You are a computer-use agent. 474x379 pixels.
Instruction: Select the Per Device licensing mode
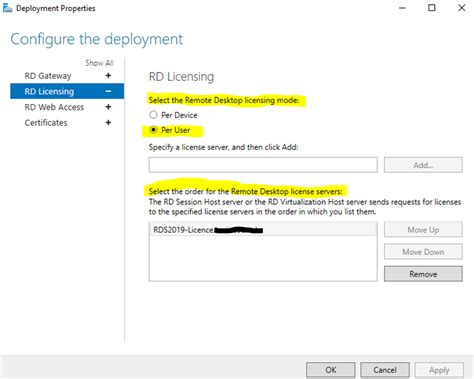pos(153,115)
